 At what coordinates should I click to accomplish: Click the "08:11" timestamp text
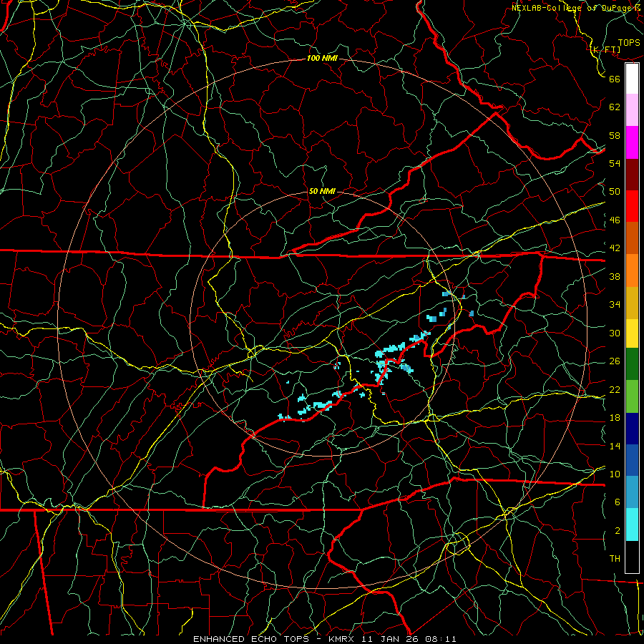click(441, 639)
